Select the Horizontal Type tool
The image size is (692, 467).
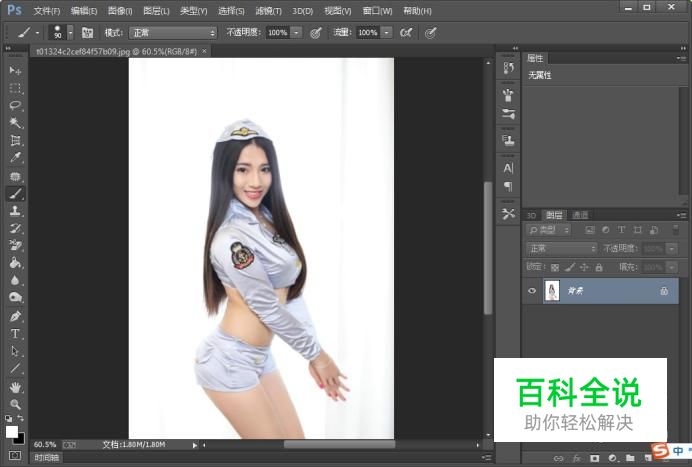click(15, 334)
